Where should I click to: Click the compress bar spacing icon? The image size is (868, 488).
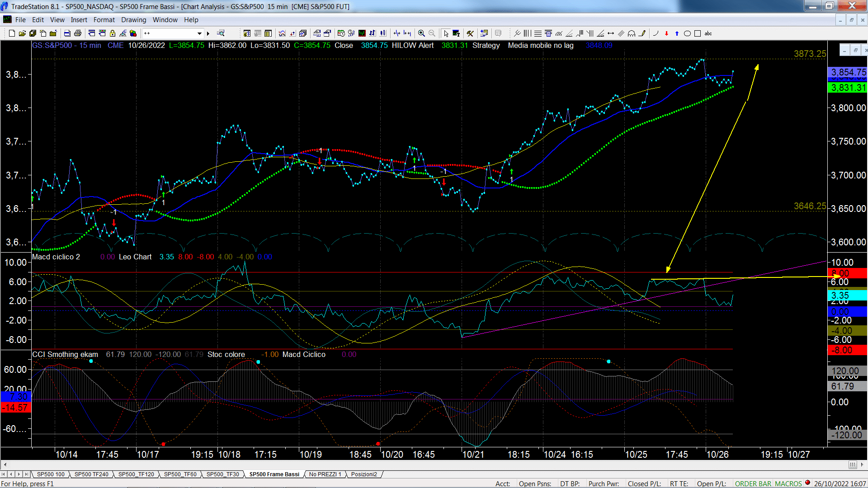(x=397, y=33)
